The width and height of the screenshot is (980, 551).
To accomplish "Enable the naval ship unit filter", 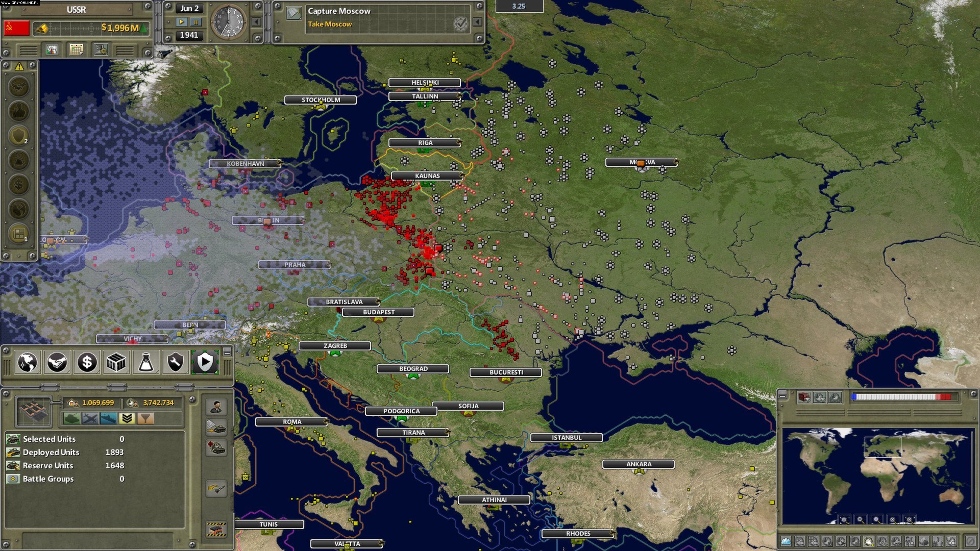I will point(108,418).
